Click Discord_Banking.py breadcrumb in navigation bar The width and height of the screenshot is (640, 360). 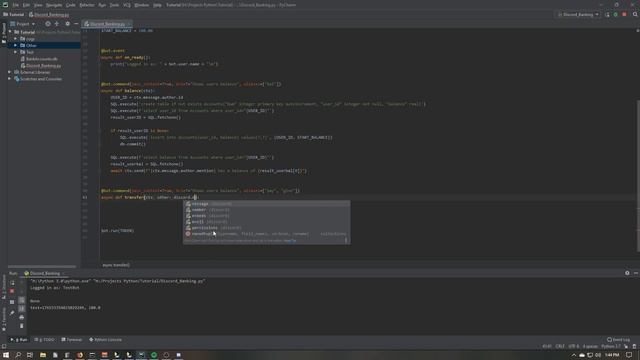(x=49, y=14)
